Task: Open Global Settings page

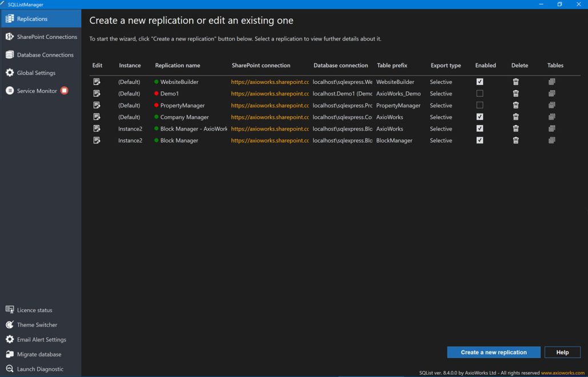Action: pyautogui.click(x=36, y=73)
